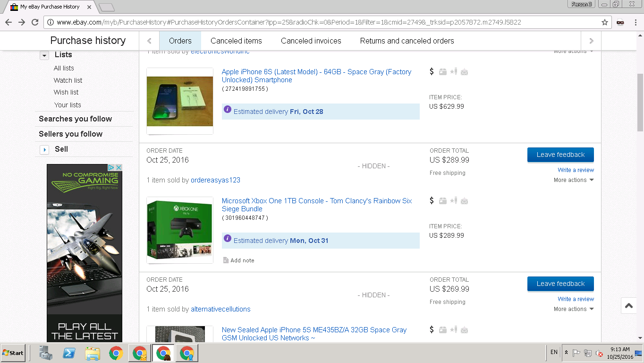Image resolution: width=644 pixels, height=363 pixels.
Task: Close the No Compromise Gaming ad
Action: 119,167
